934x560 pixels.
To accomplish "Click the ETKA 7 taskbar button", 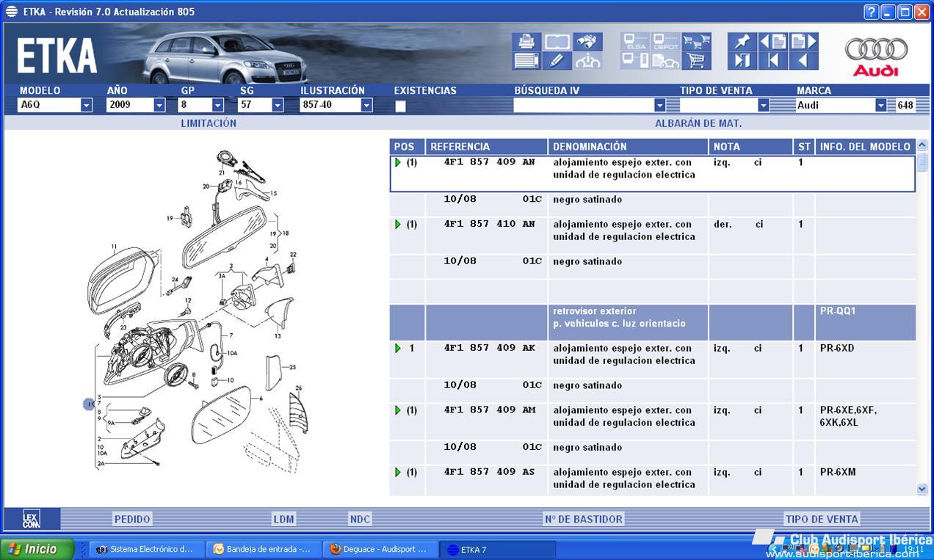I will click(497, 549).
